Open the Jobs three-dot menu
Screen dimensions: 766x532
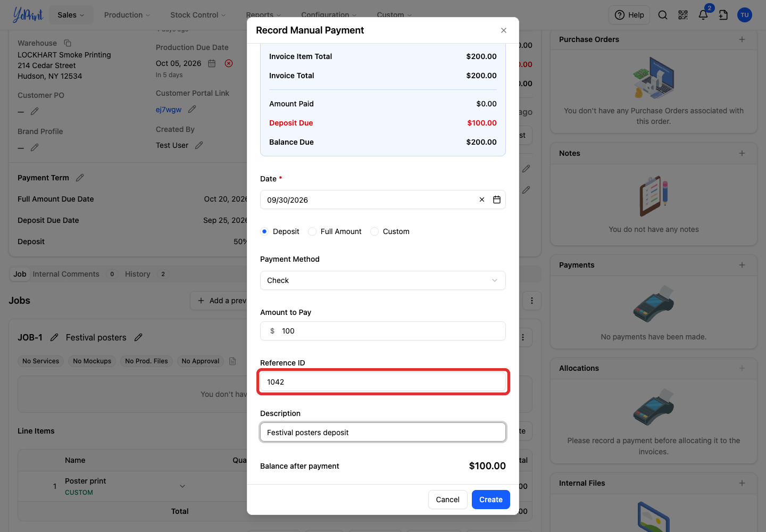click(532, 301)
